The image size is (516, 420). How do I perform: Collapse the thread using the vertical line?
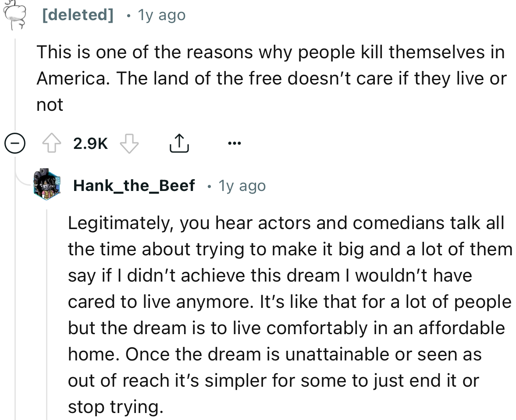[16, 79]
